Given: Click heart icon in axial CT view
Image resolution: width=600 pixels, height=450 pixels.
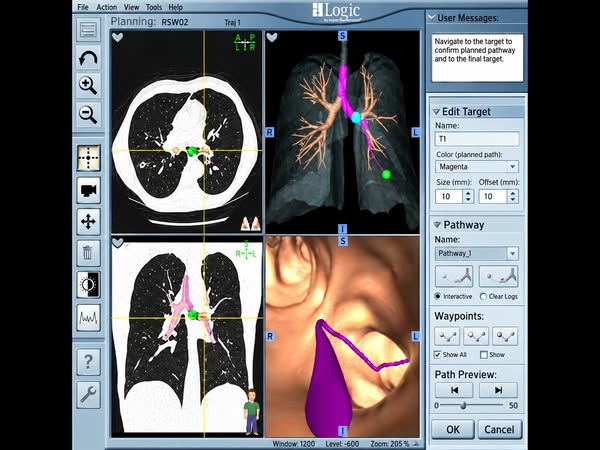Looking at the screenshot, I should [x=117, y=38].
